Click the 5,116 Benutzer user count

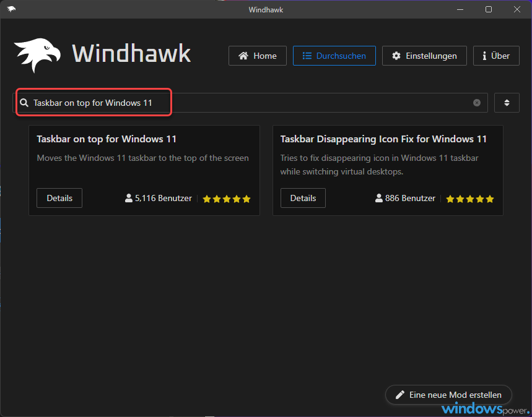pos(164,199)
